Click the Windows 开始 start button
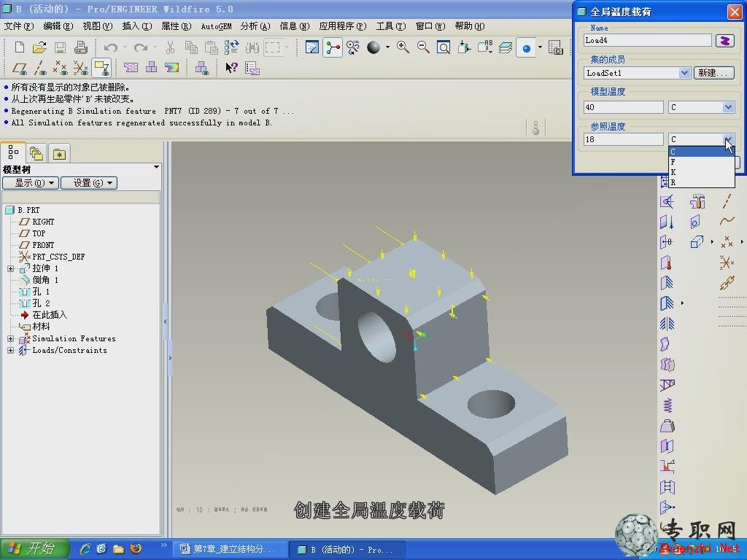 tap(34, 549)
